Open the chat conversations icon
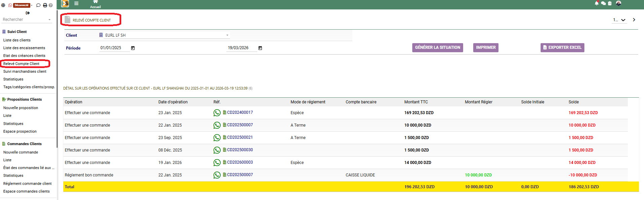 pyautogui.click(x=603, y=3)
